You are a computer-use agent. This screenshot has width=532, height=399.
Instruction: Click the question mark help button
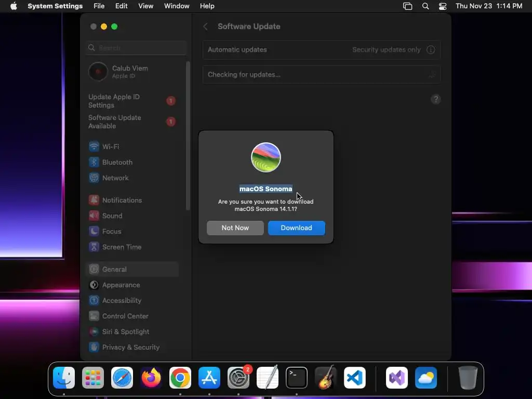[436, 99]
